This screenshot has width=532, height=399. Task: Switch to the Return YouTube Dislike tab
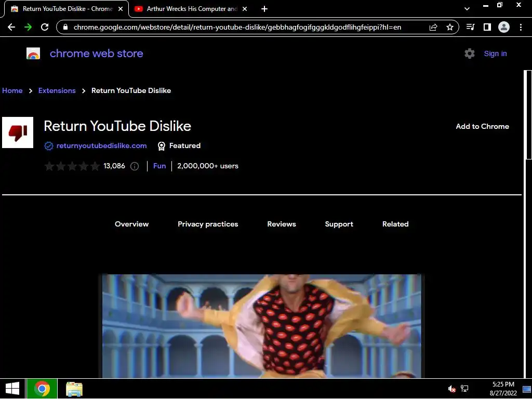click(66, 9)
